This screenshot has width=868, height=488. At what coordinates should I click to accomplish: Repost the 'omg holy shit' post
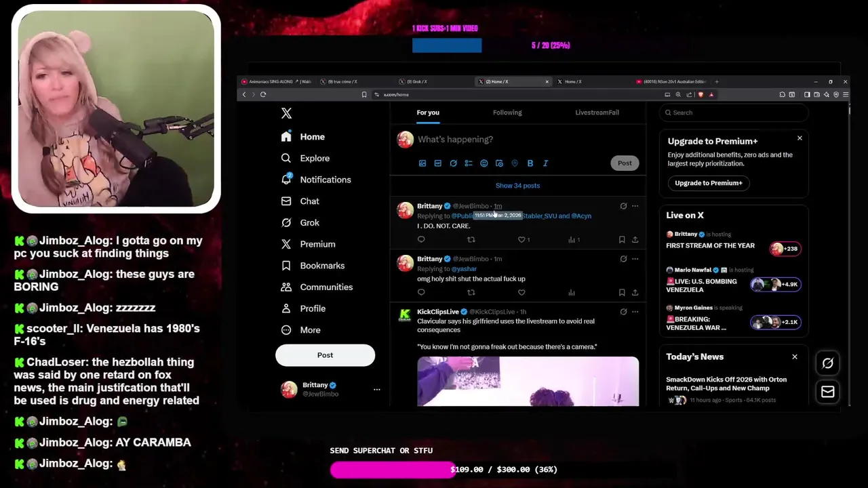point(471,293)
